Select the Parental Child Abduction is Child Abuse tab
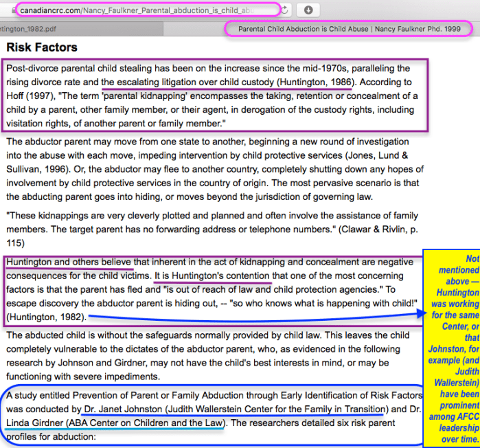 pos(349,30)
